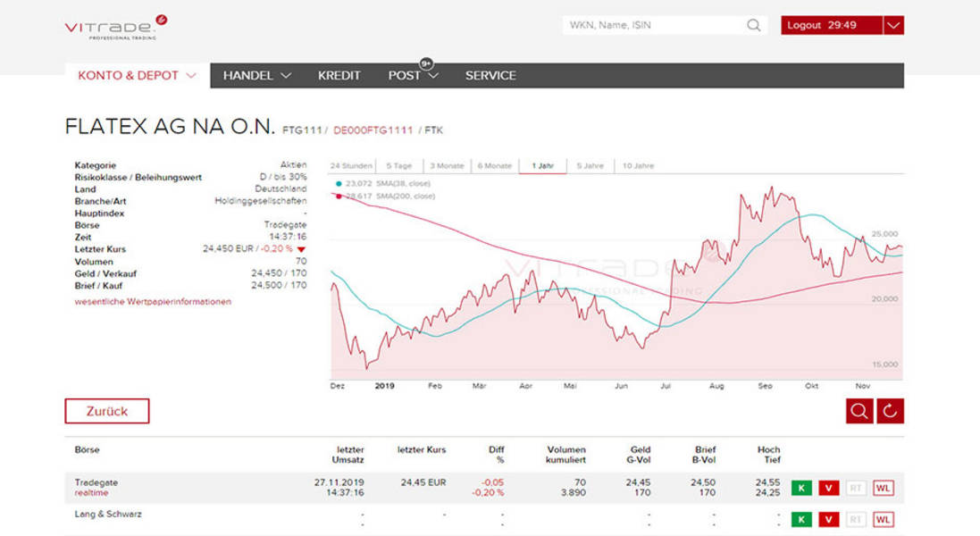Expand the Post menu

tap(413, 76)
